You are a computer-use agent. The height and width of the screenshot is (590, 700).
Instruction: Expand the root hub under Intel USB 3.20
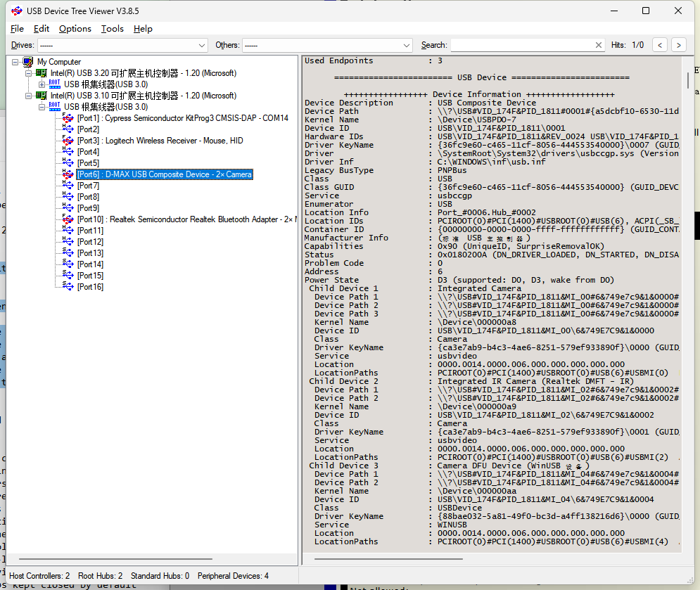pyautogui.click(x=42, y=84)
